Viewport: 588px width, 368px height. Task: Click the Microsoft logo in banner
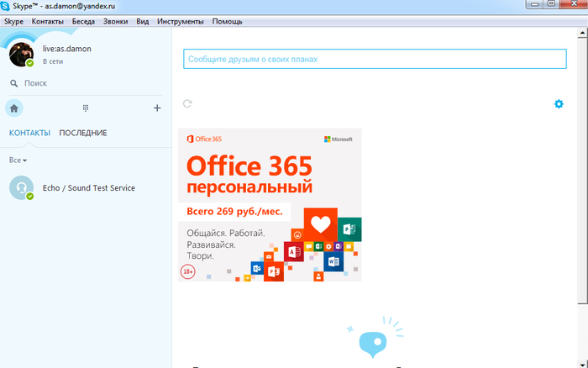[x=339, y=139]
